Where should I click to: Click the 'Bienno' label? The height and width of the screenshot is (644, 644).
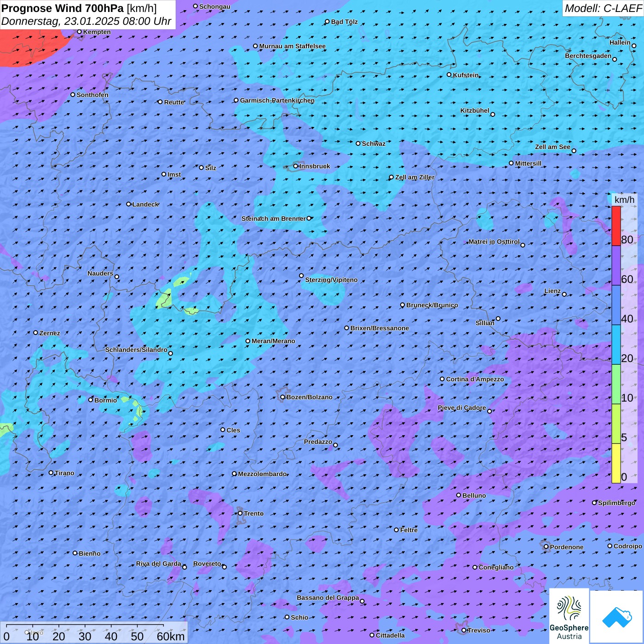click(x=89, y=553)
